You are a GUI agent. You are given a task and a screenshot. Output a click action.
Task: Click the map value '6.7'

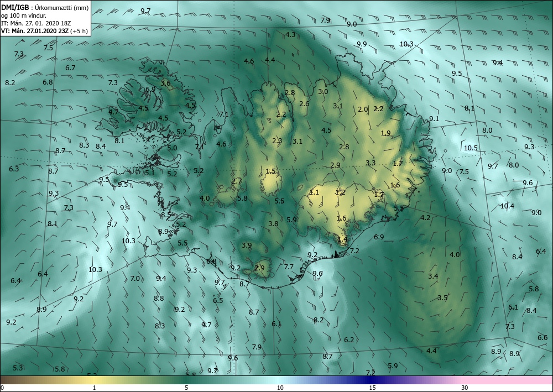click(x=70, y=67)
